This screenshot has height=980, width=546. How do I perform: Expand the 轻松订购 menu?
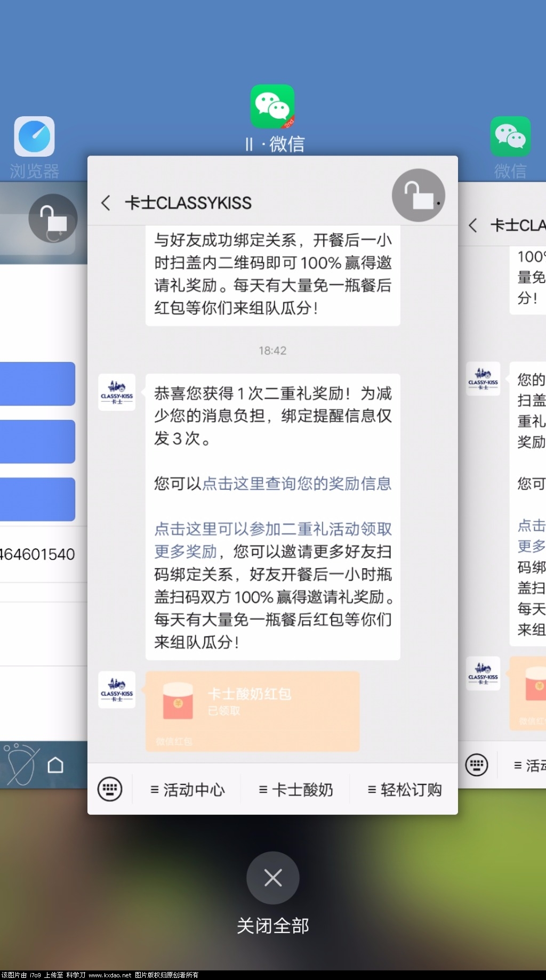pyautogui.click(x=405, y=790)
